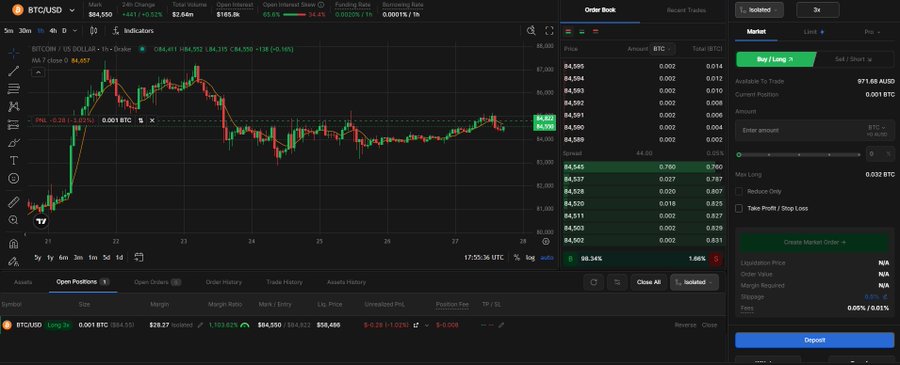
Task: Close position via chart PNL line X
Action: (152, 121)
